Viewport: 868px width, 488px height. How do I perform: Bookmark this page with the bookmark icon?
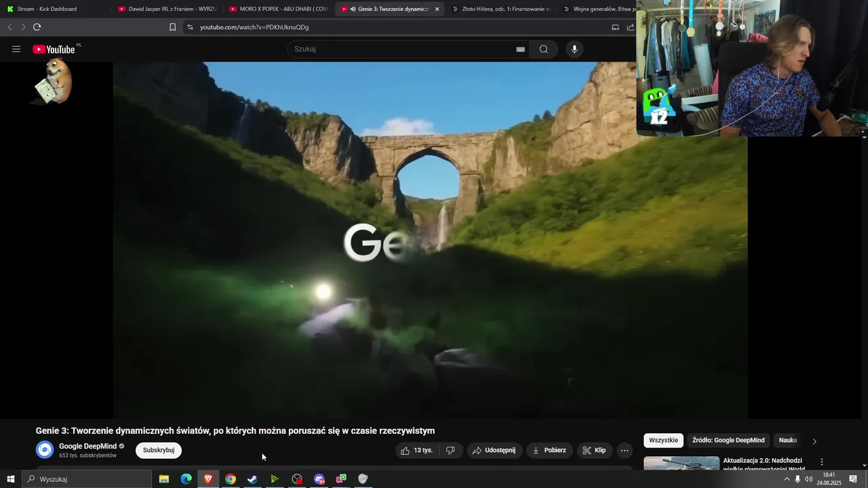[x=172, y=27]
